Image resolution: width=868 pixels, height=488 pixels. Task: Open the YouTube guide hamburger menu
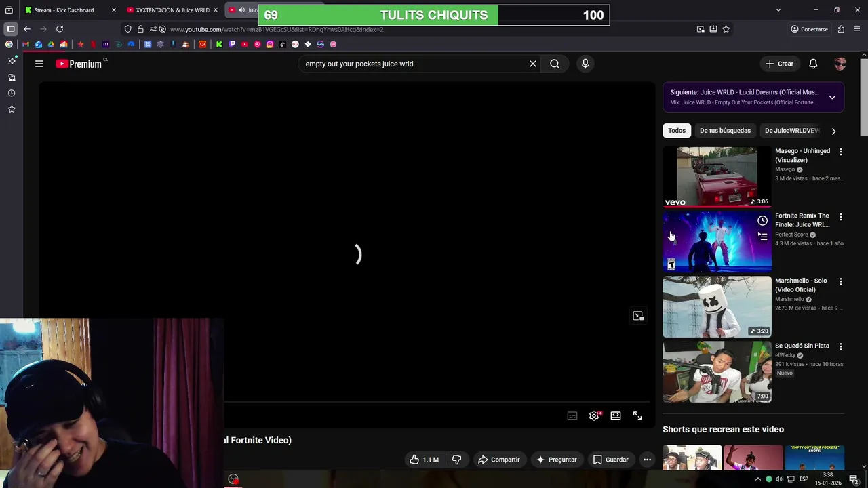click(39, 64)
